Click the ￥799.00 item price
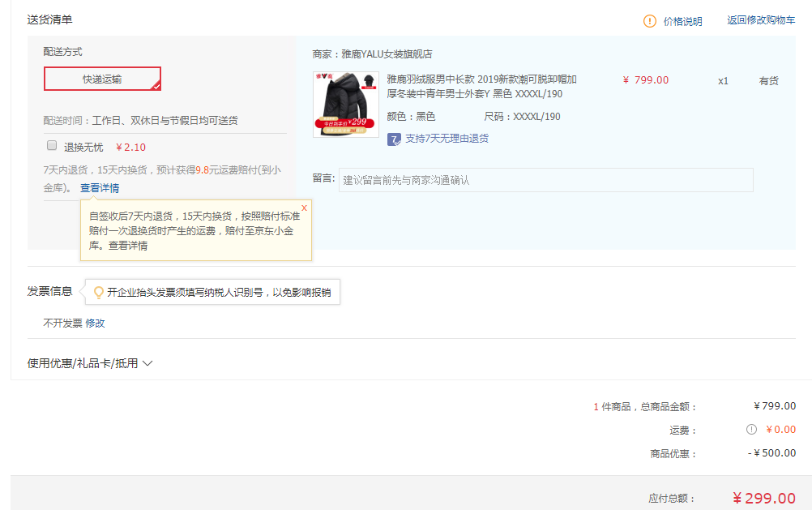The image size is (812, 510). point(646,79)
